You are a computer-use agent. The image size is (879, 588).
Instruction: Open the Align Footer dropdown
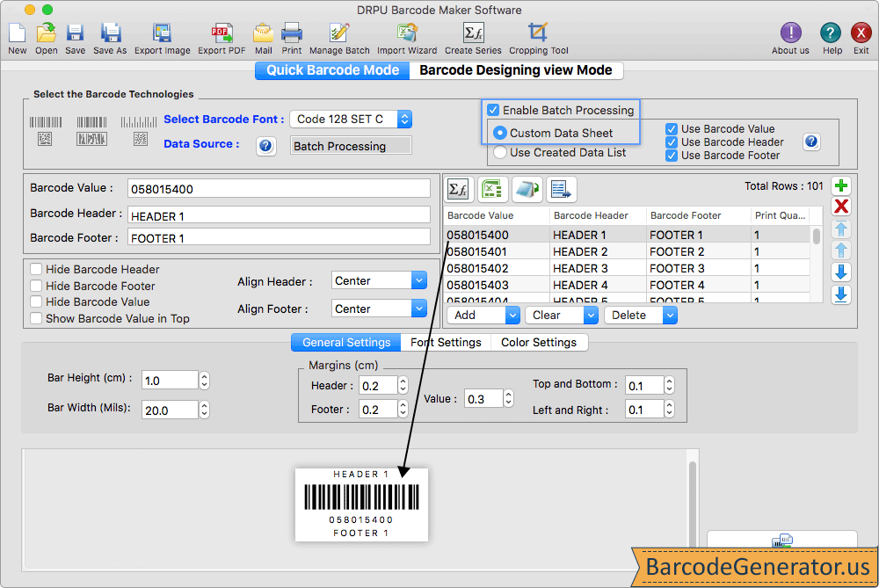coord(379,309)
